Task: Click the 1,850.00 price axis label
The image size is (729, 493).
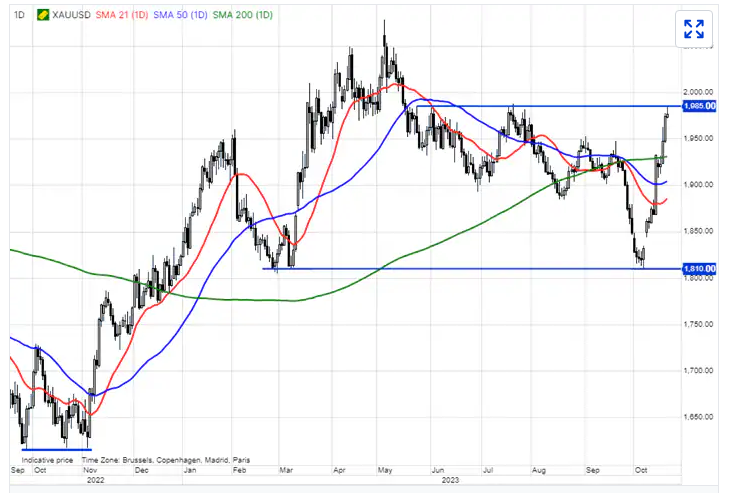Action: point(698,231)
